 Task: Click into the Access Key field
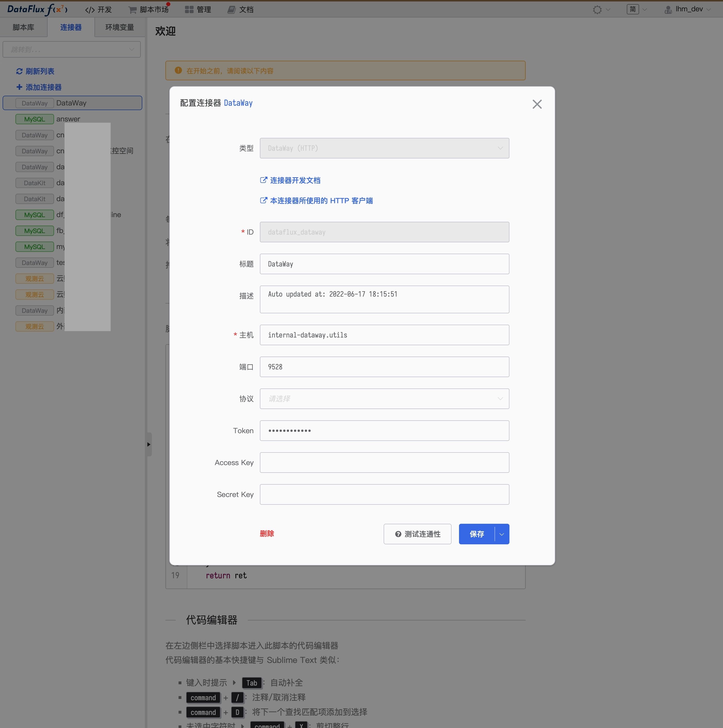384,462
